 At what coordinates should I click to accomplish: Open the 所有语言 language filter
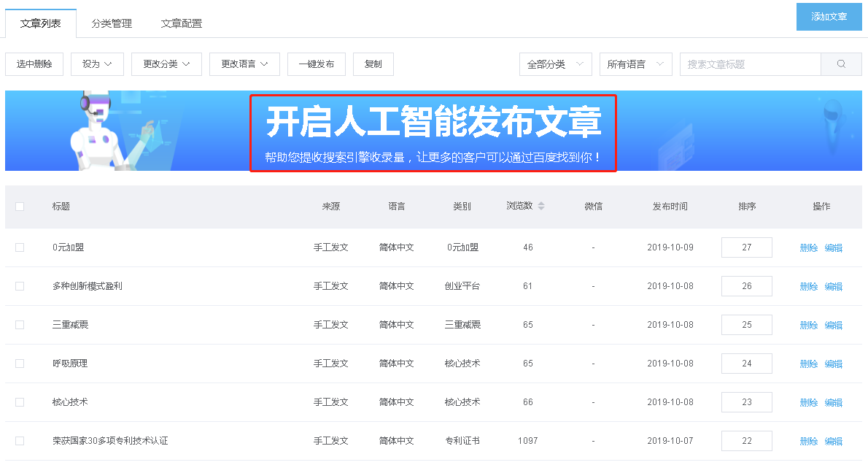(x=635, y=64)
